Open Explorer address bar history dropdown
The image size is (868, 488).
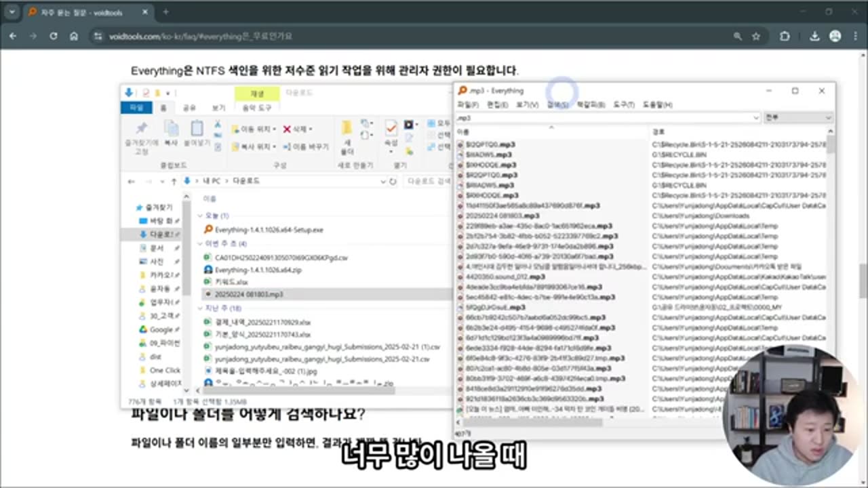383,181
